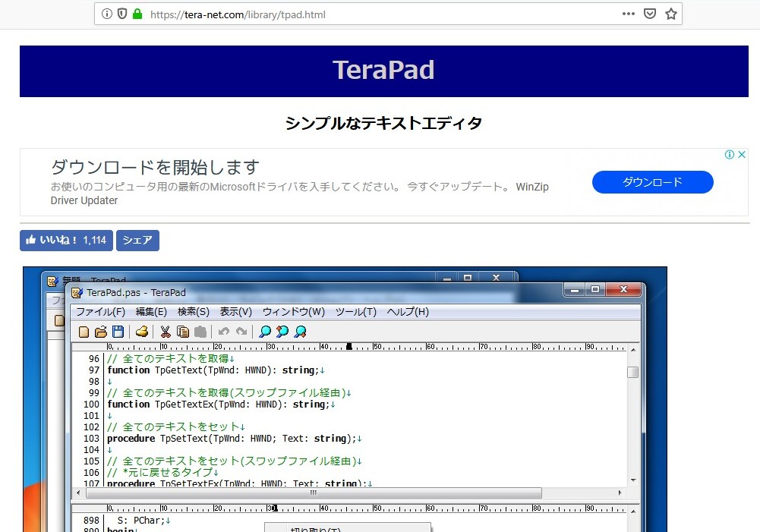Open the 表示(V) menu
The width and height of the screenshot is (760, 532).
[x=236, y=312]
